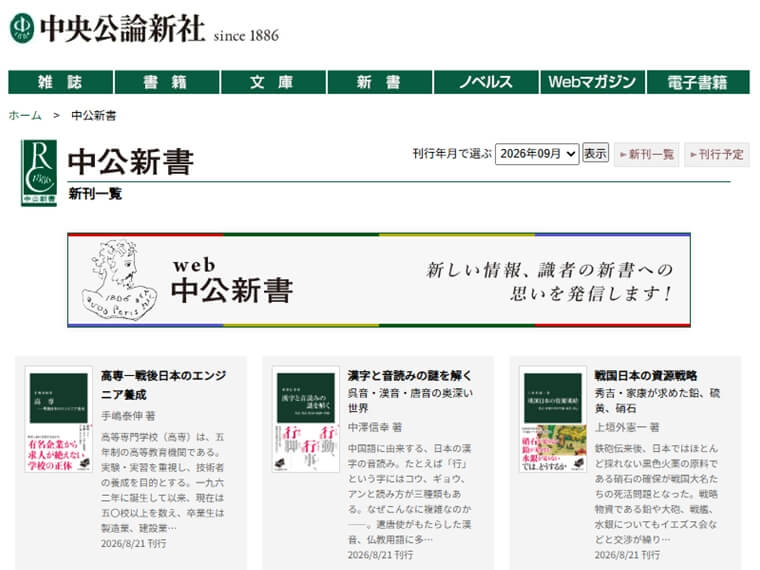The image size is (760, 570).
Task: Open the 雑誌 navigation tab
Action: 61,82
